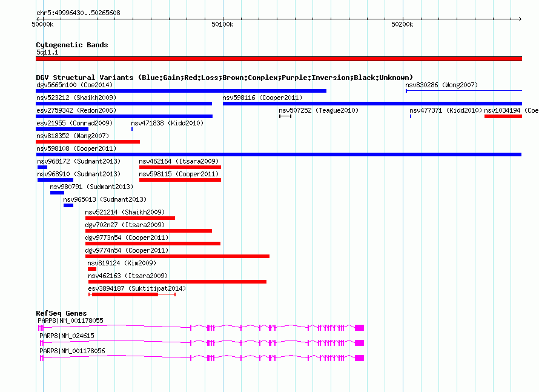The width and height of the screenshot is (539, 392).
Task: Click the last exon block of PARP8|NM_024615
Action: 360,343
